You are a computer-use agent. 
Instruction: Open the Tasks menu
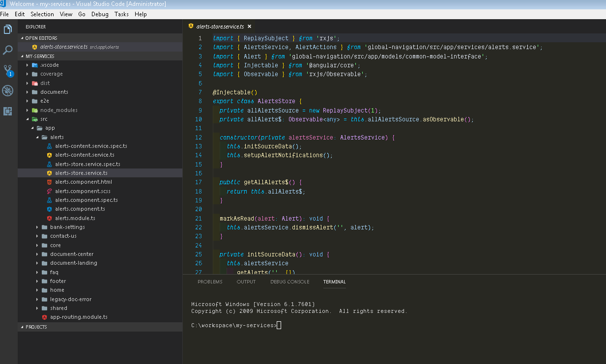coord(121,14)
